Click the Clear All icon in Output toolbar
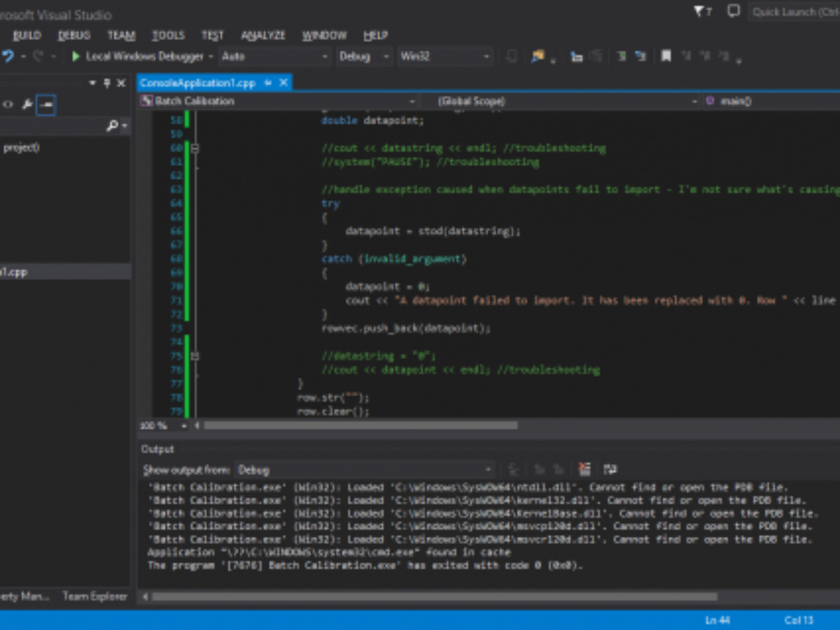 pos(585,469)
